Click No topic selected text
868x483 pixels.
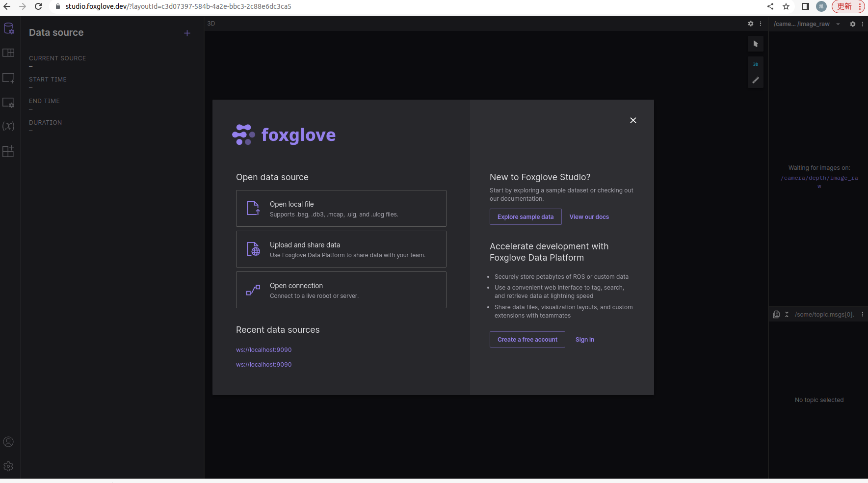click(819, 400)
